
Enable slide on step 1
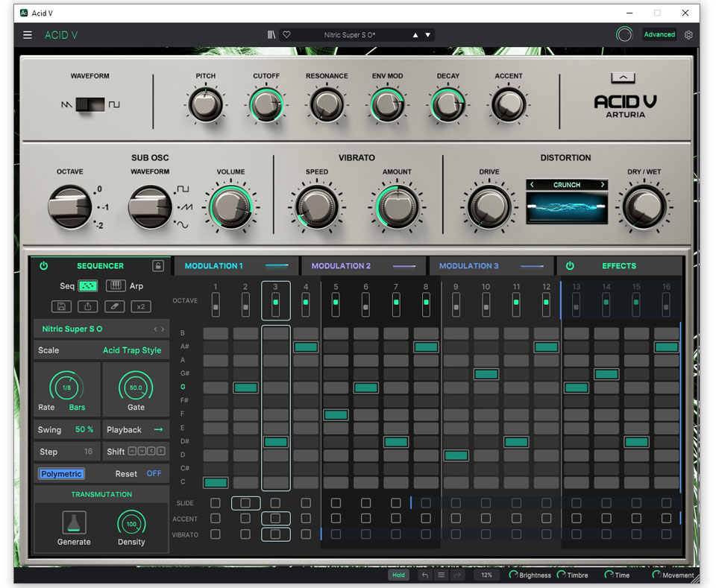click(x=216, y=503)
